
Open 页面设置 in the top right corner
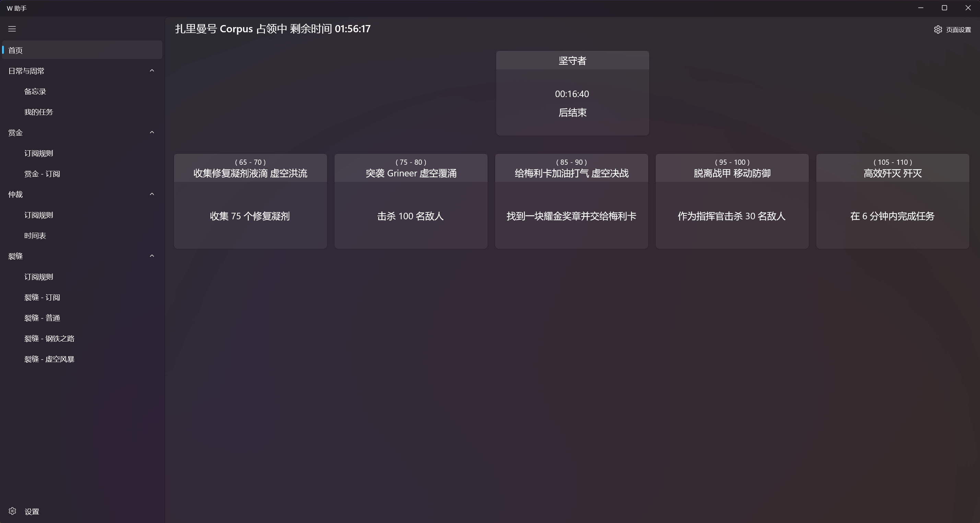[x=952, y=29]
